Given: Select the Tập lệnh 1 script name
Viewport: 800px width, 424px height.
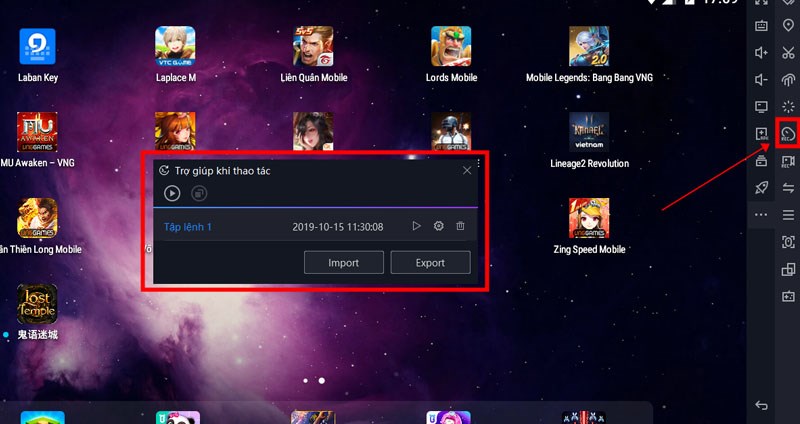Looking at the screenshot, I should click(188, 227).
